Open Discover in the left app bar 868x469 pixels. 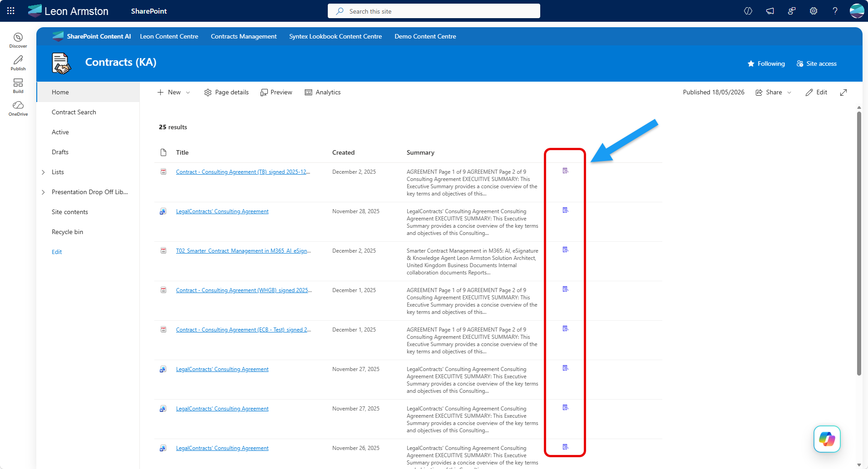(18, 40)
